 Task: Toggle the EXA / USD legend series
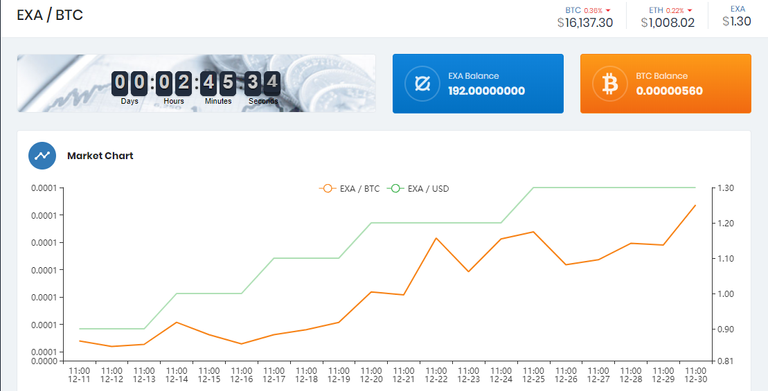418,189
